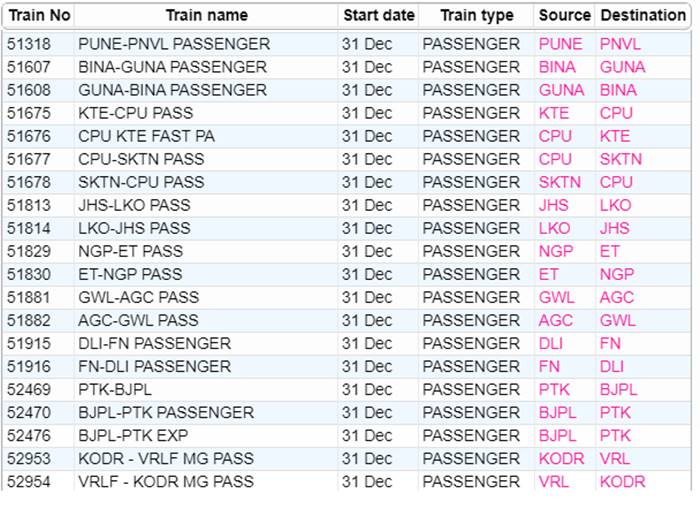Screen dimensions: 700x508
Task: Click the Start date column header
Action: click(378, 15)
